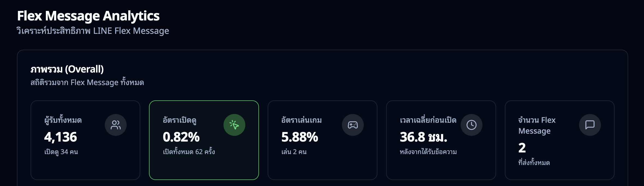Click the clock icon
Image resolution: width=644 pixels, height=186 pixels.
(x=471, y=125)
